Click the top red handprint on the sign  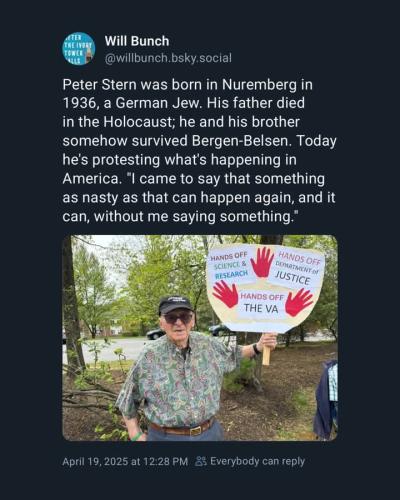coord(262,262)
